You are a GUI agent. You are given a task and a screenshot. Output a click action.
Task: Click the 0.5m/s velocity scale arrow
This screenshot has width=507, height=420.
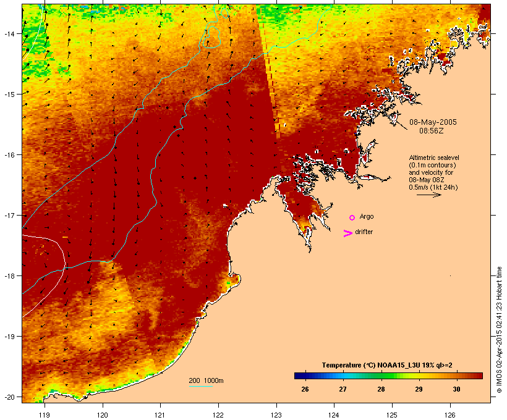point(428,195)
